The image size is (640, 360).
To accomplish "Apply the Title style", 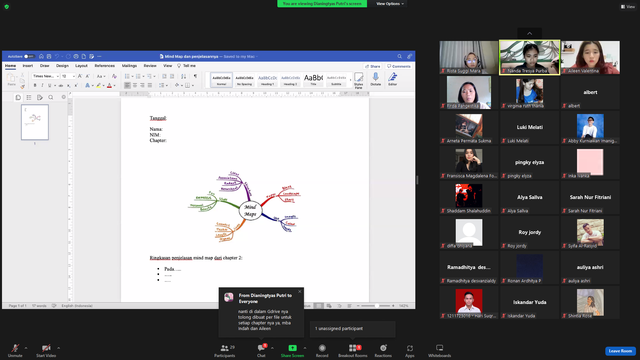I will click(x=313, y=80).
